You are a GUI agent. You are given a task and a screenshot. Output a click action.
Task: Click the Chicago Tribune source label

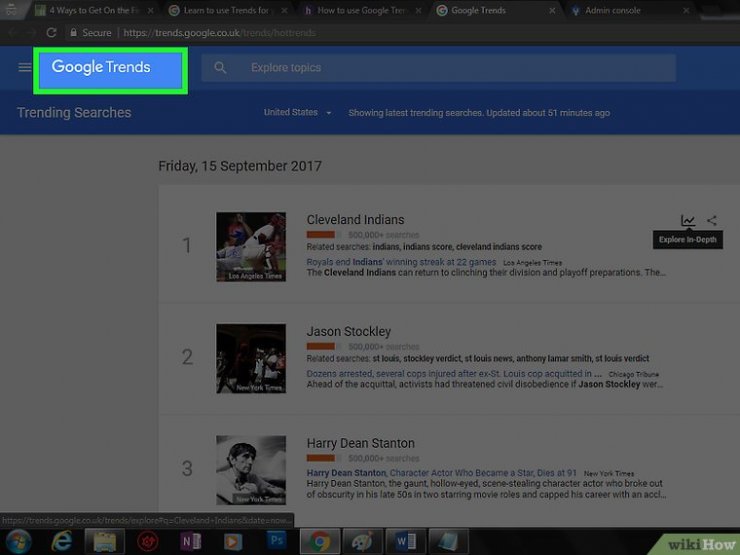coord(633,374)
